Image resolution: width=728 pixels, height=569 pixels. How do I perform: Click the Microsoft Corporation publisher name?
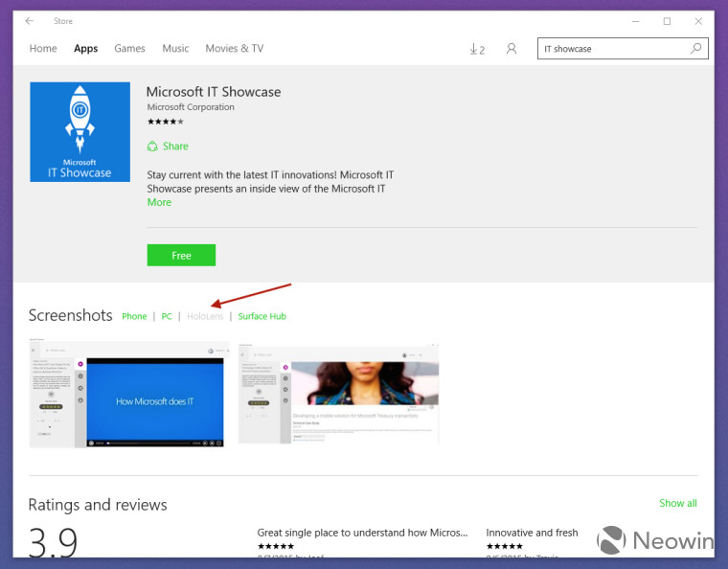(191, 107)
